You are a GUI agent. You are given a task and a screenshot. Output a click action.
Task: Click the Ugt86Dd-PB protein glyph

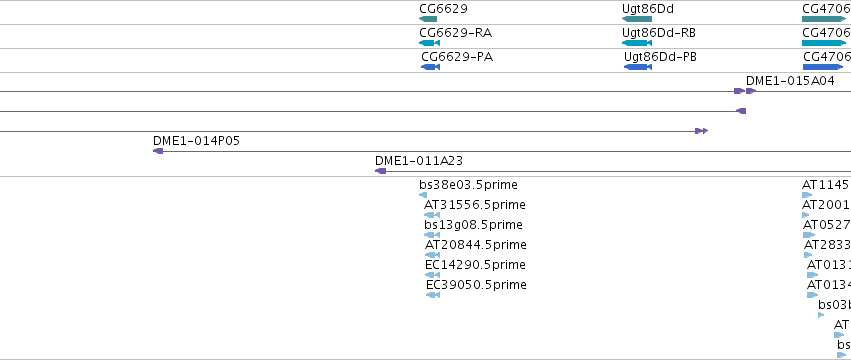click(638, 67)
